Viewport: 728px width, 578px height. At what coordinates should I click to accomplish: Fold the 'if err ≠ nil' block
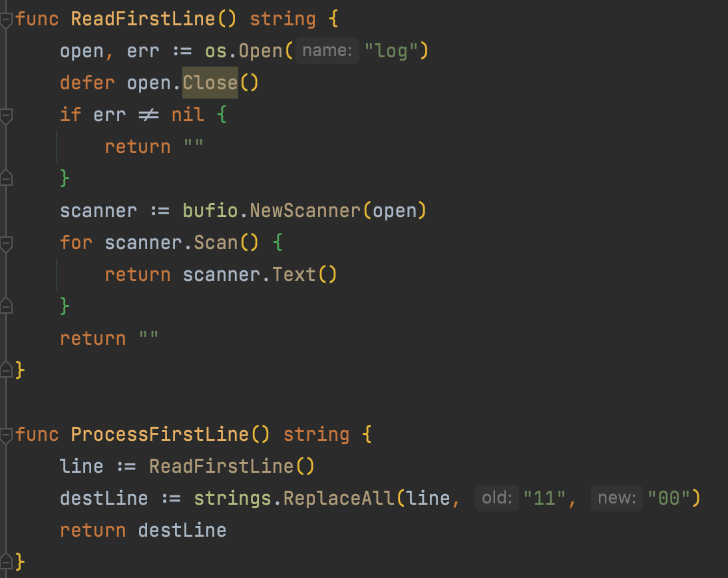(6, 116)
